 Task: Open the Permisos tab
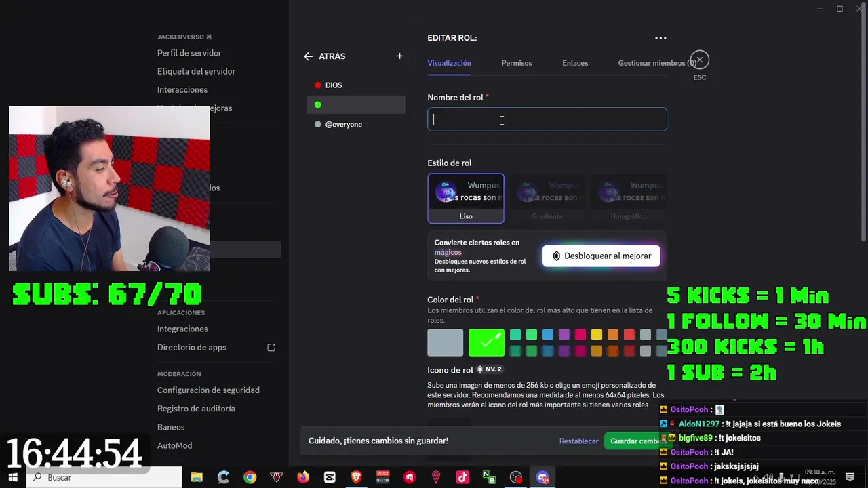coord(517,63)
